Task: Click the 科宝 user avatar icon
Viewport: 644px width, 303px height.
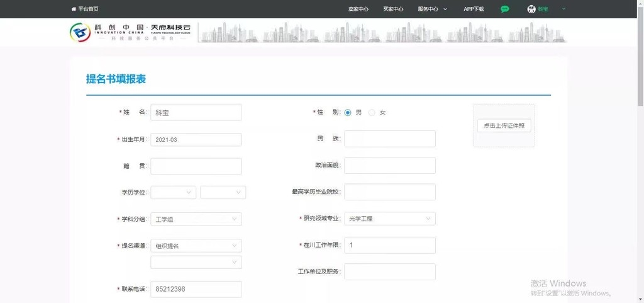Action: click(x=531, y=9)
